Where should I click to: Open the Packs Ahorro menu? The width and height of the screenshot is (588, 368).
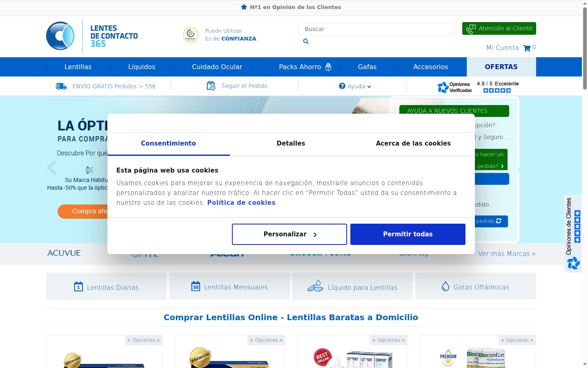click(x=300, y=67)
